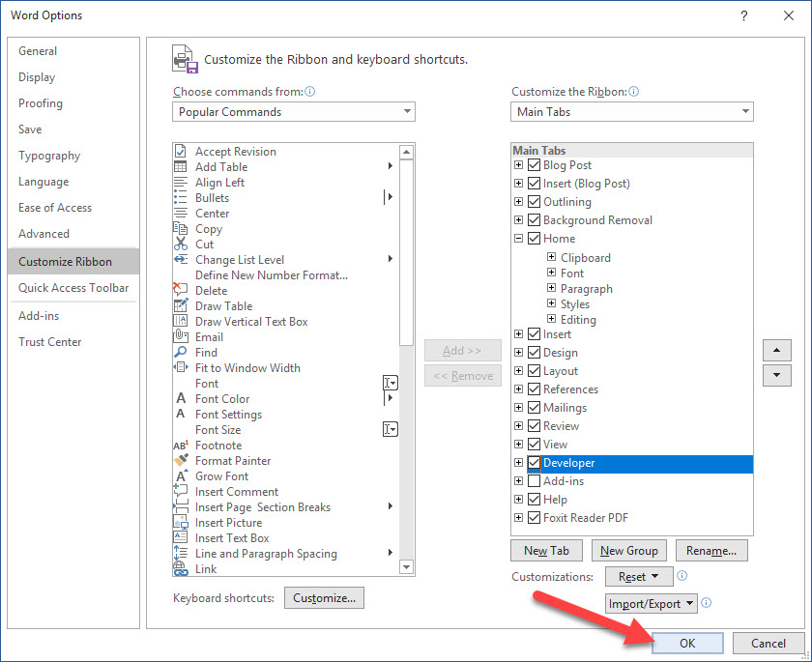Click the New Group button
Screen dimensions: 812x662
point(628,551)
